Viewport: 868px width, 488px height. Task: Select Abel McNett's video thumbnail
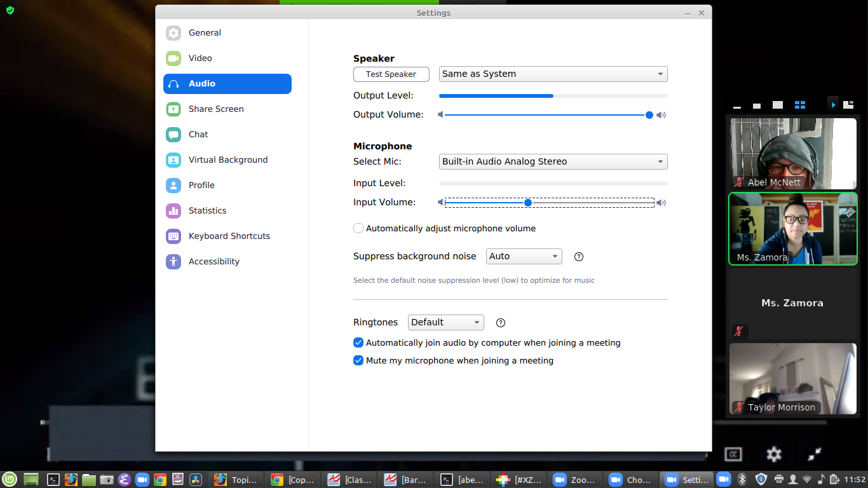(x=793, y=154)
